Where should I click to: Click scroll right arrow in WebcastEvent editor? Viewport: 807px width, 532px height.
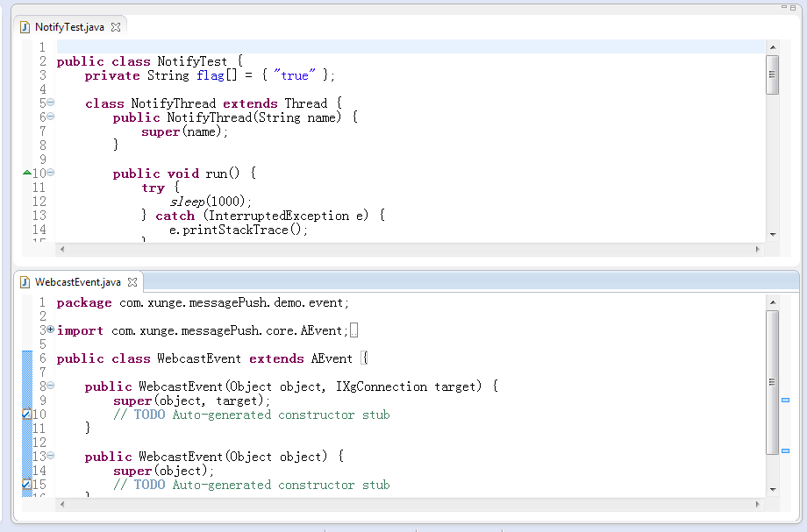point(758,504)
